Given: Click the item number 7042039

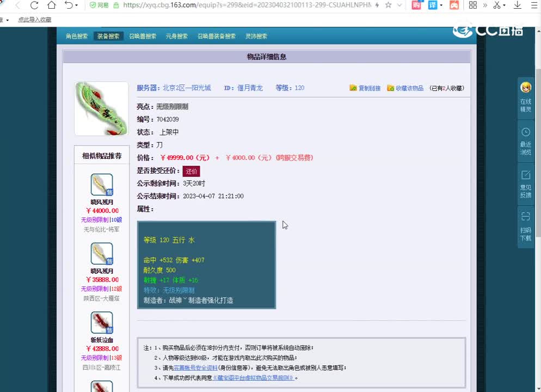Looking at the screenshot, I should pos(168,119).
